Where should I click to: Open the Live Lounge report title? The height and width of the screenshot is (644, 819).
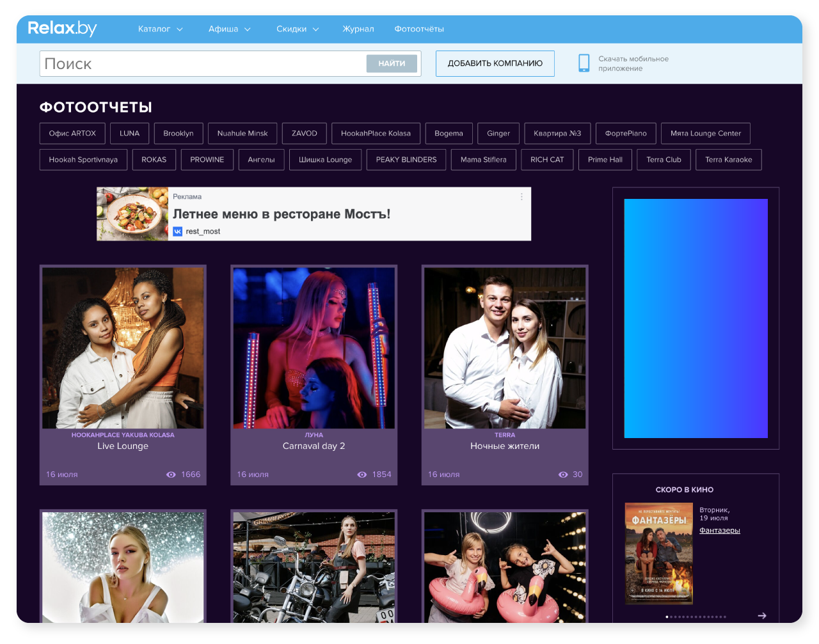123,446
